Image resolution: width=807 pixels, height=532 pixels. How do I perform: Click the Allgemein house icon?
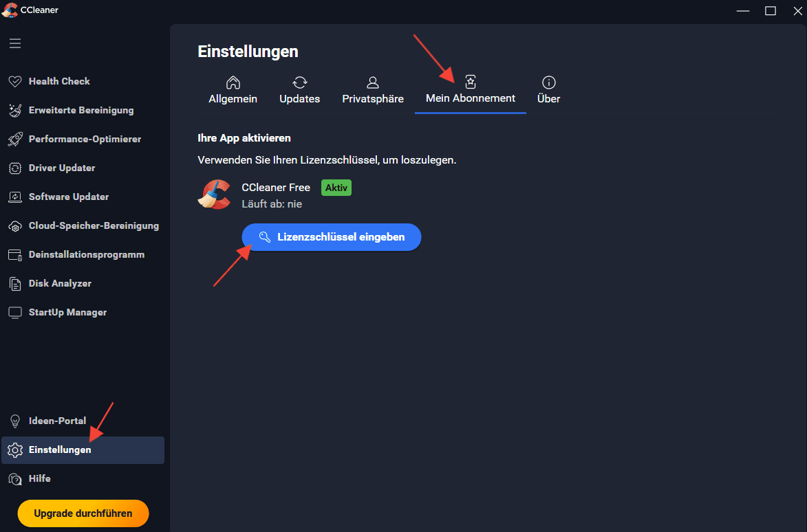[x=233, y=82]
